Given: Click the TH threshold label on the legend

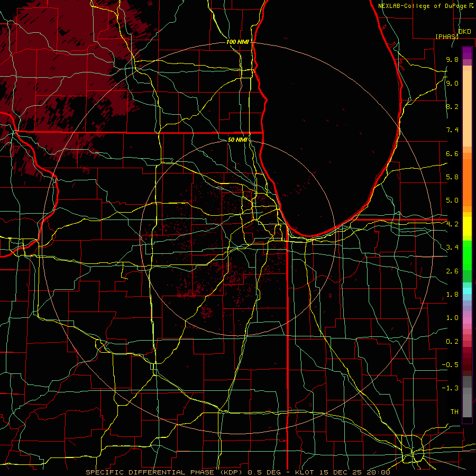Looking at the screenshot, I should click(454, 412).
